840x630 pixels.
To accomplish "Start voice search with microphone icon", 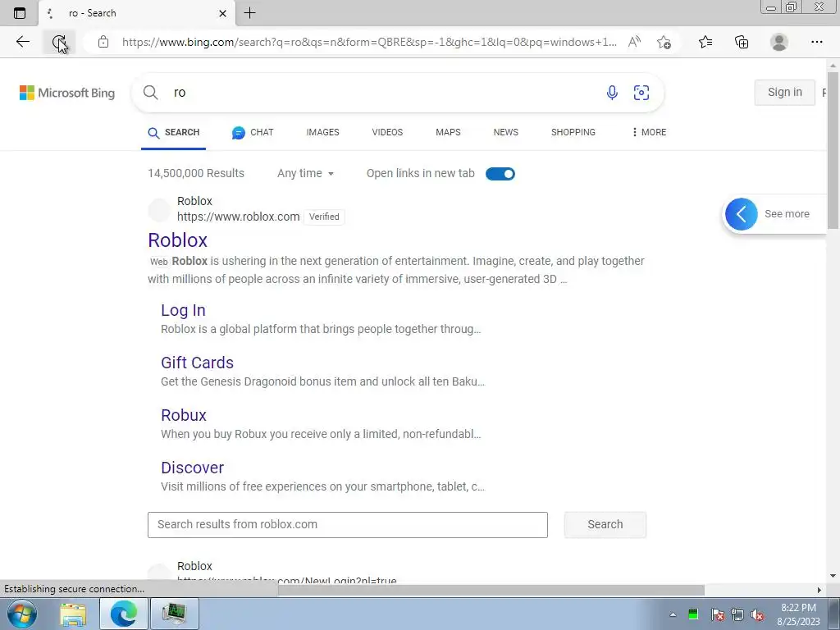I will click(612, 92).
